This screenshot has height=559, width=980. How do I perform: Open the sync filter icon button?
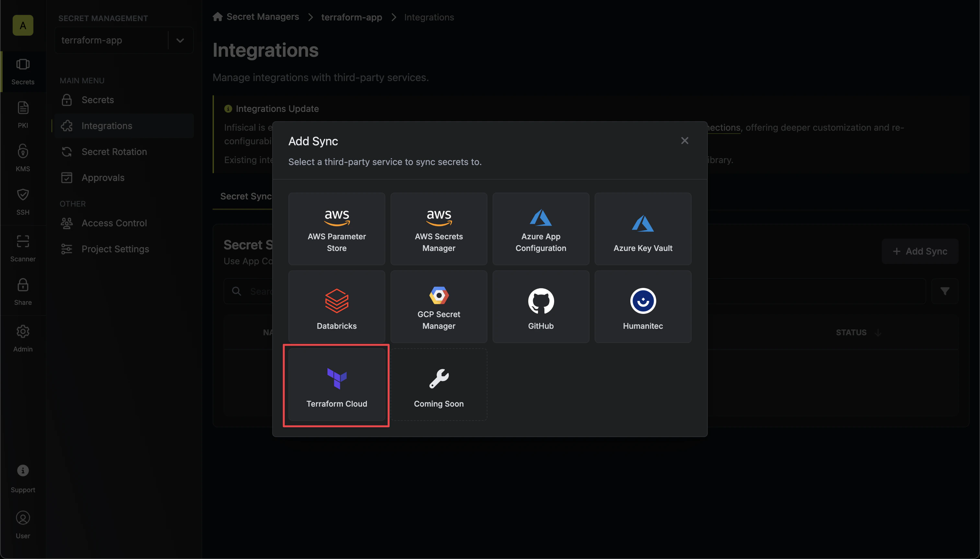point(945,291)
